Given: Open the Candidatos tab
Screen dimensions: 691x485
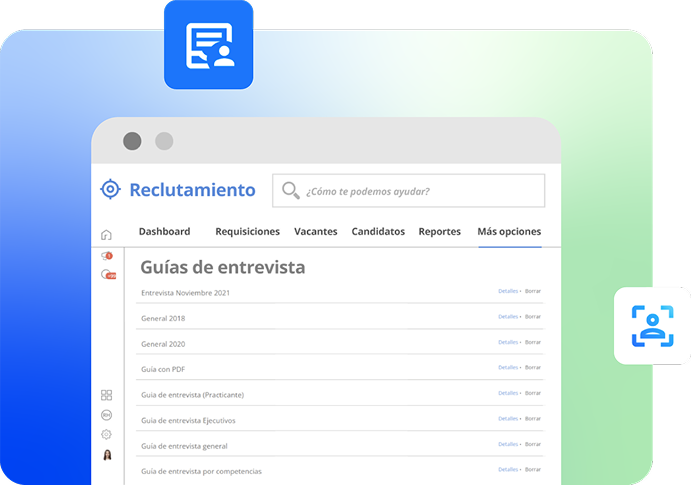Looking at the screenshot, I should [x=378, y=231].
